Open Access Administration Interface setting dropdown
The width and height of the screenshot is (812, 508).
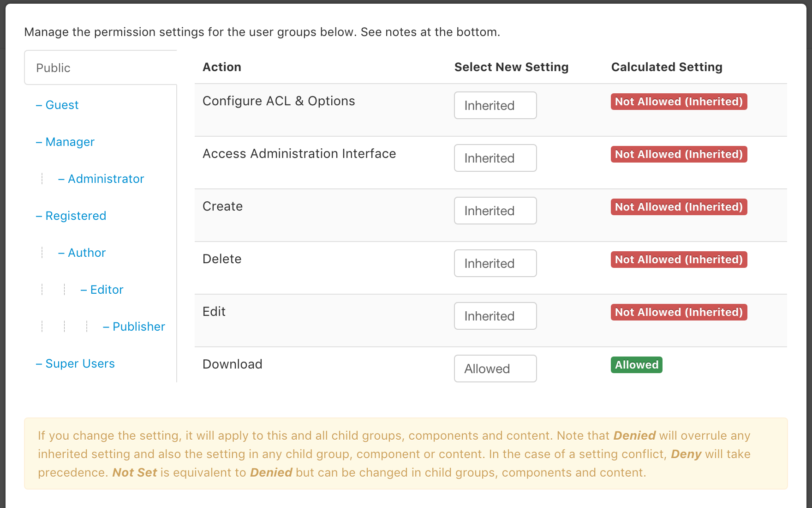tap(495, 158)
